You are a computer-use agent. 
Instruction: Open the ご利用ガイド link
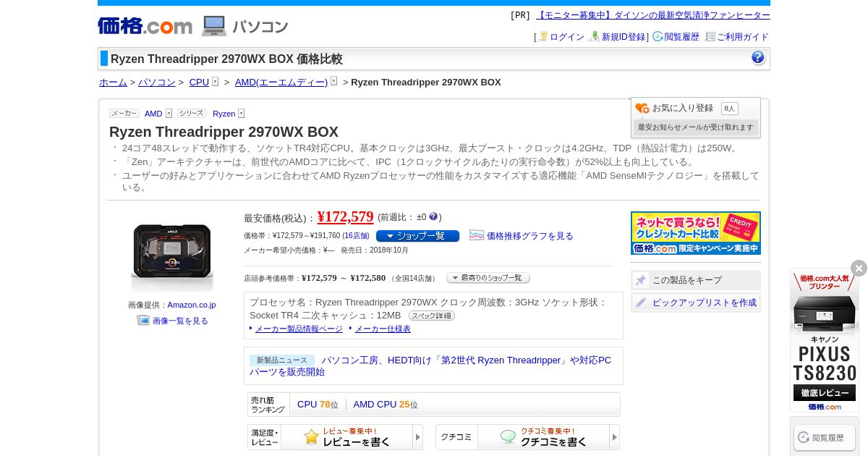click(743, 37)
